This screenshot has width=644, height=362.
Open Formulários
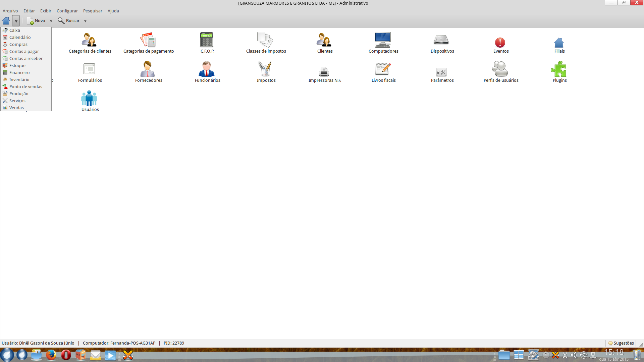pyautogui.click(x=90, y=72)
